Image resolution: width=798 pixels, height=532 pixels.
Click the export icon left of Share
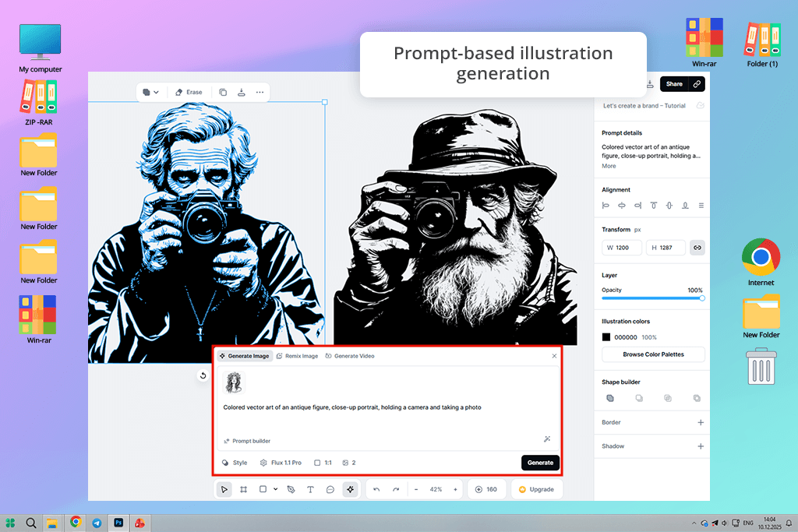[650, 84]
